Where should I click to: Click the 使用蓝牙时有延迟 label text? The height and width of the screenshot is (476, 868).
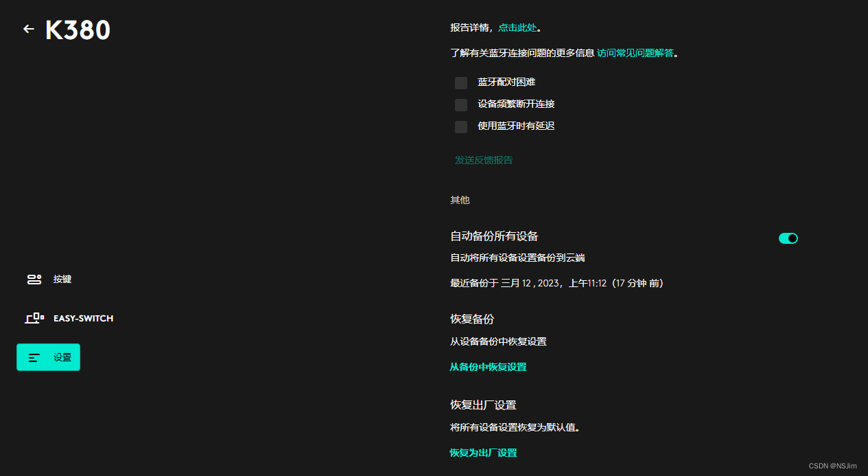516,126
